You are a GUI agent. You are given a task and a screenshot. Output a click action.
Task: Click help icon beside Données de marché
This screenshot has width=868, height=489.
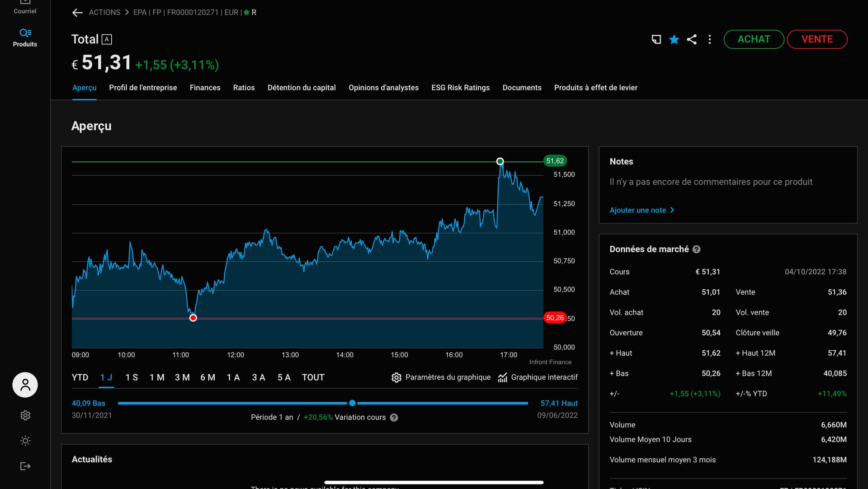[696, 249]
